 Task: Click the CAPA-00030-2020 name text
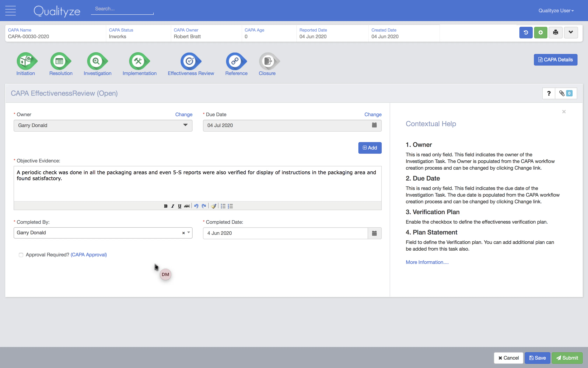[28, 36]
